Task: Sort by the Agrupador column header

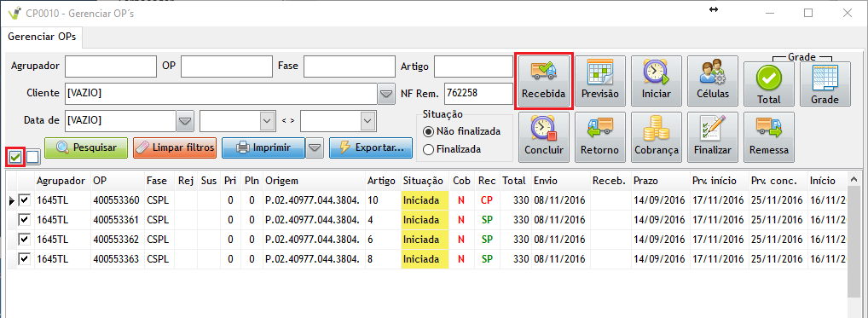Action: pos(62,181)
